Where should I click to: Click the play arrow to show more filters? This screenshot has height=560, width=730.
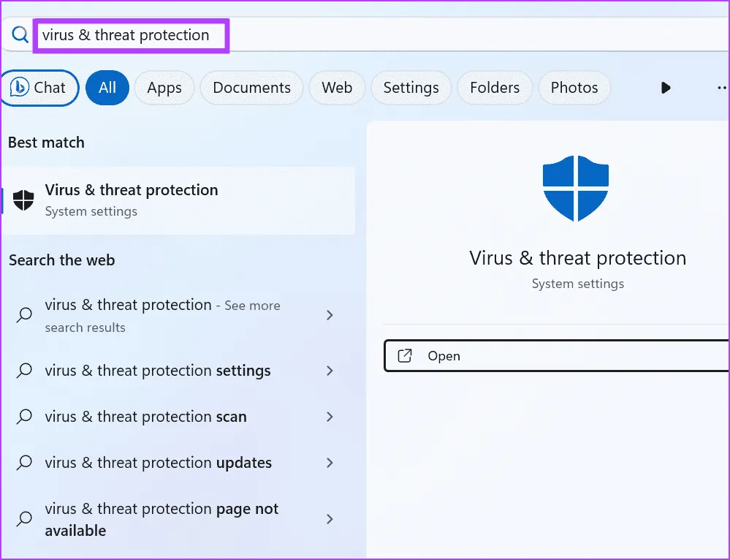(x=666, y=88)
